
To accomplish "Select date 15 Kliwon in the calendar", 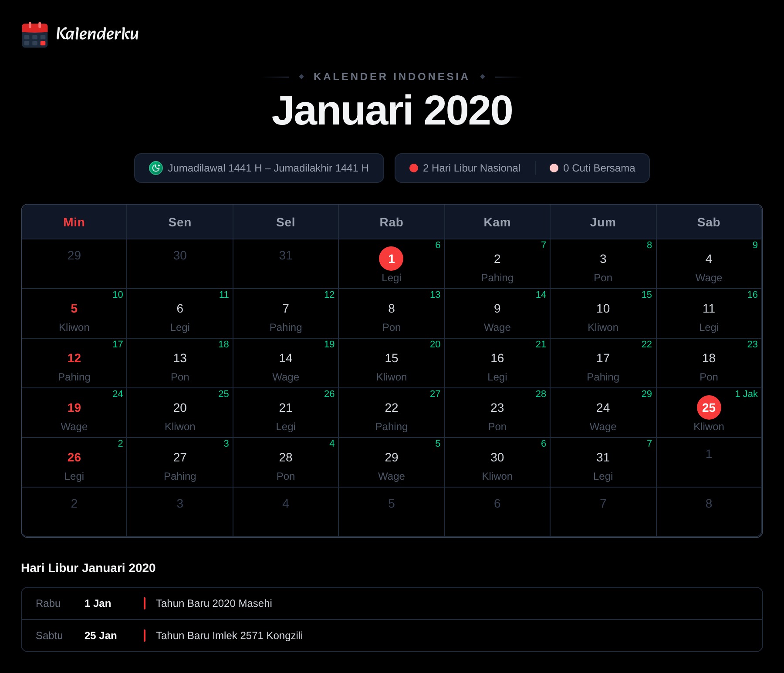I will (x=391, y=363).
